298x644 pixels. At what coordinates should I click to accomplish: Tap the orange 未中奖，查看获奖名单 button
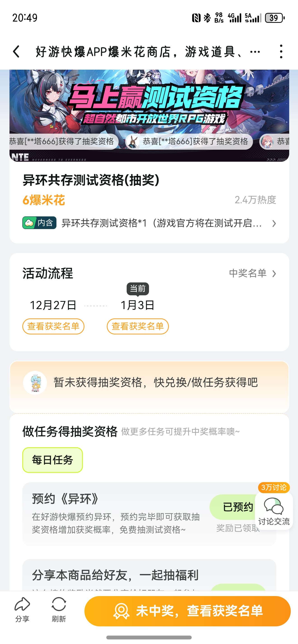[x=187, y=611]
